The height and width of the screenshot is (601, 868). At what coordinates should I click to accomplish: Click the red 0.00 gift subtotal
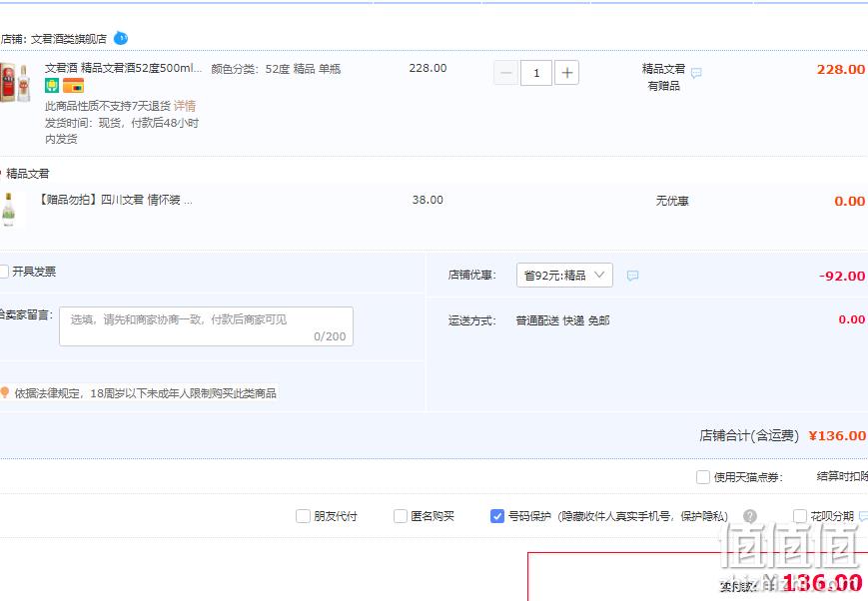tap(850, 201)
